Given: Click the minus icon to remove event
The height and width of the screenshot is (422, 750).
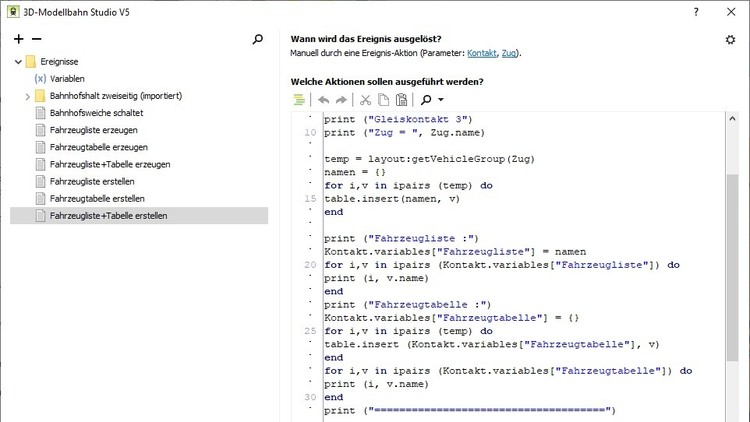Looking at the screenshot, I should tap(35, 39).
